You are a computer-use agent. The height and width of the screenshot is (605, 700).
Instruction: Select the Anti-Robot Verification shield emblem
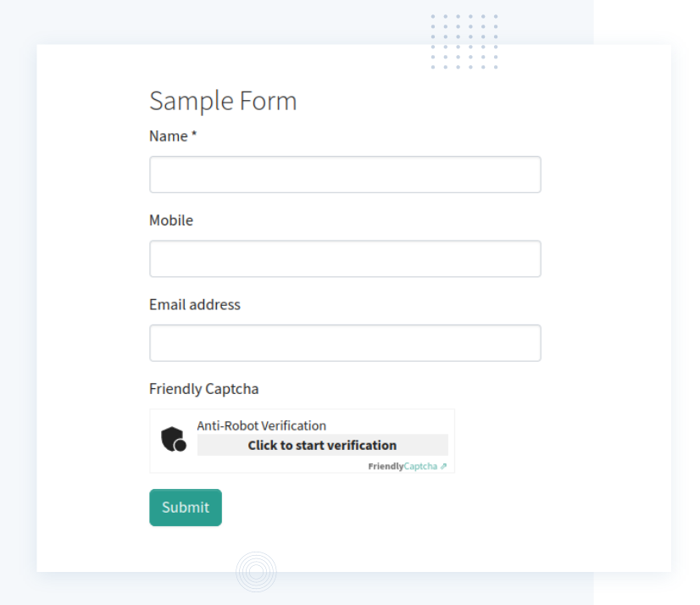point(172,439)
